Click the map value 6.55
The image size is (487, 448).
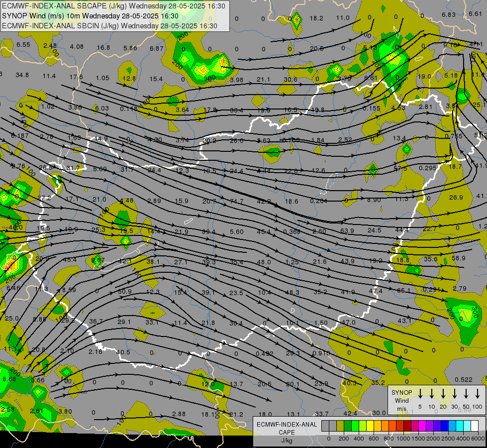pyautogui.click(x=23, y=45)
